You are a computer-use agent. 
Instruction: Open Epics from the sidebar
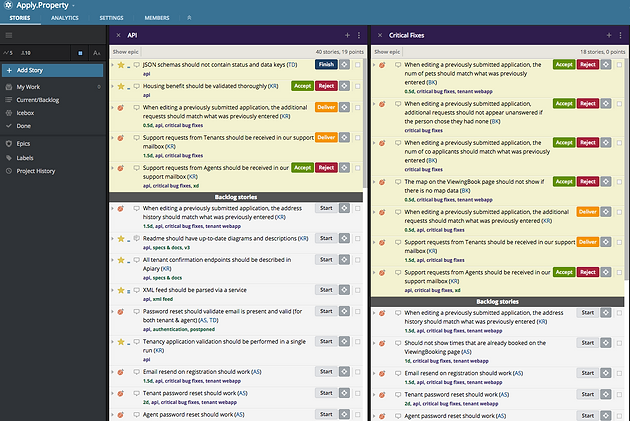pyautogui.click(x=23, y=143)
